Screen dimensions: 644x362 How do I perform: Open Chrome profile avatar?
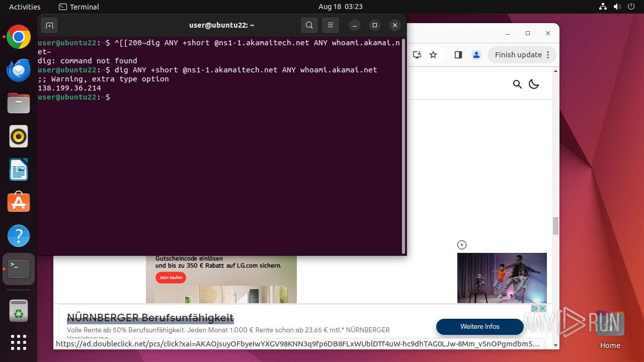pyautogui.click(x=476, y=55)
